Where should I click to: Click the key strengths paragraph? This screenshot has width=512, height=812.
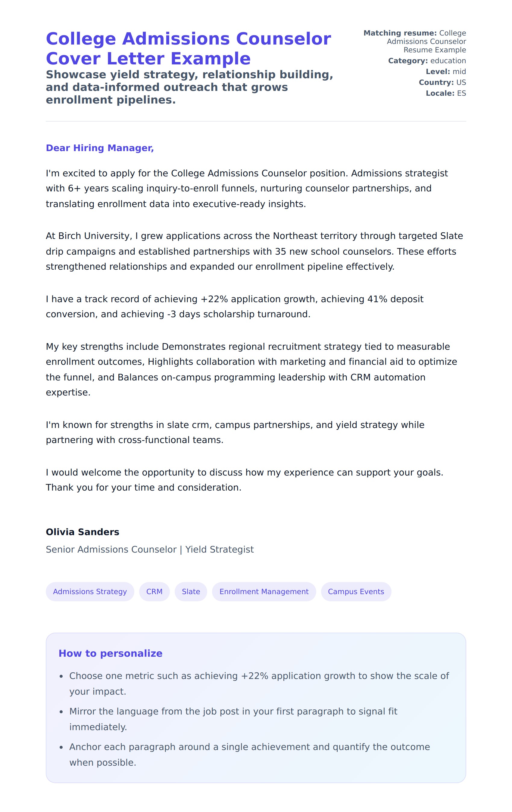point(251,369)
